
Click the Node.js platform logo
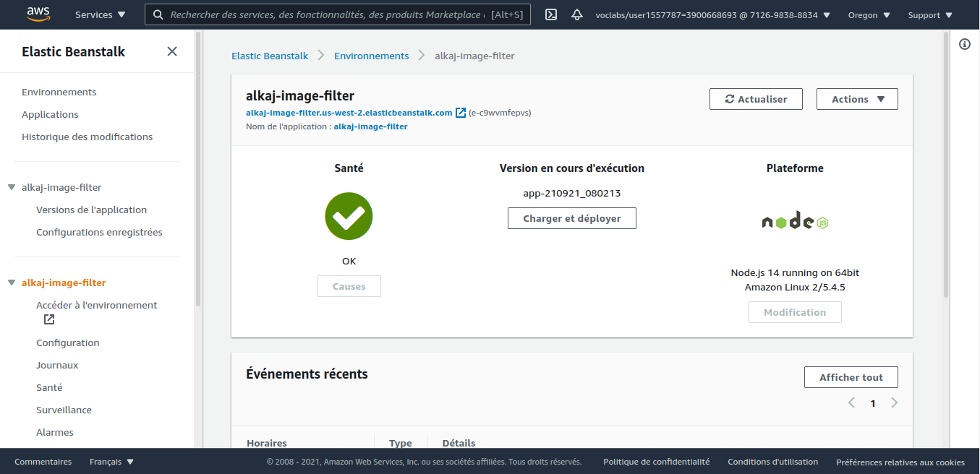click(x=795, y=220)
